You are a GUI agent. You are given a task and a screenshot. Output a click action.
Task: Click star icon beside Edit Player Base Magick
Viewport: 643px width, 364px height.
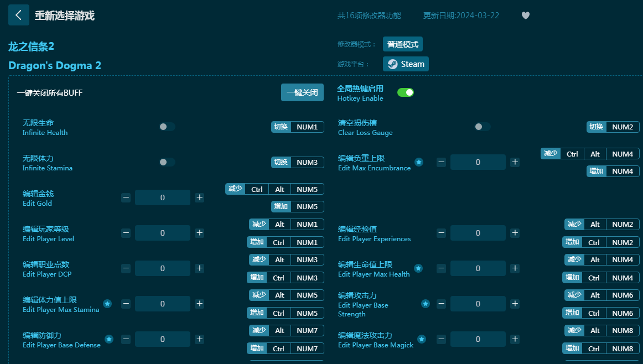coord(422,339)
